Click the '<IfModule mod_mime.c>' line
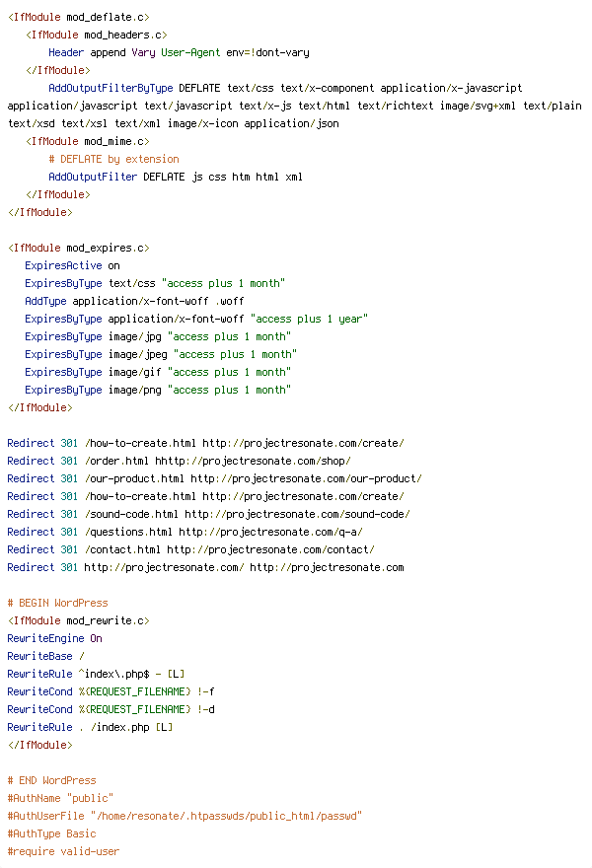The width and height of the screenshot is (592, 868). click(88, 141)
